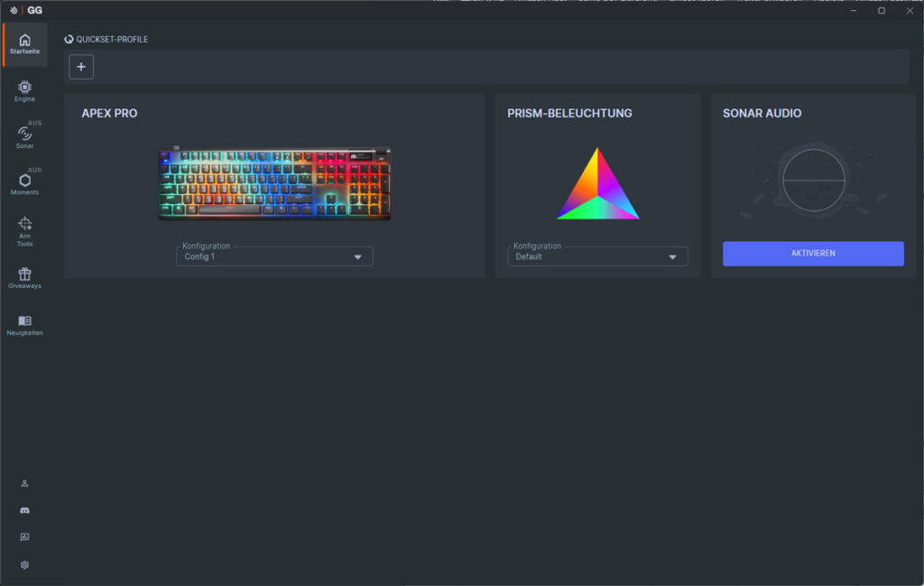The height and width of the screenshot is (586, 924).
Task: Click the Quickset-Profile refresh icon
Action: pyautogui.click(x=69, y=40)
